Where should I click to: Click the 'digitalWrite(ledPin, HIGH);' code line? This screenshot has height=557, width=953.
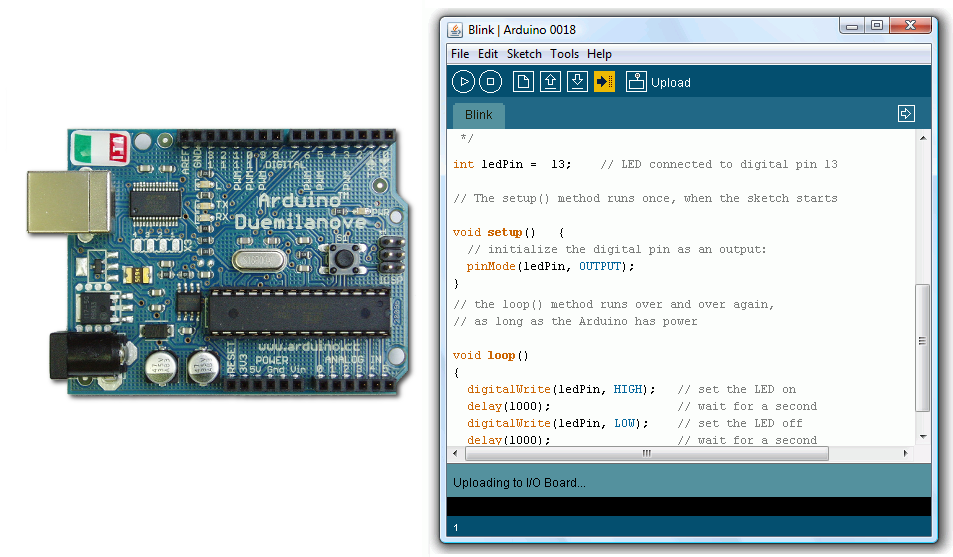click(561, 389)
